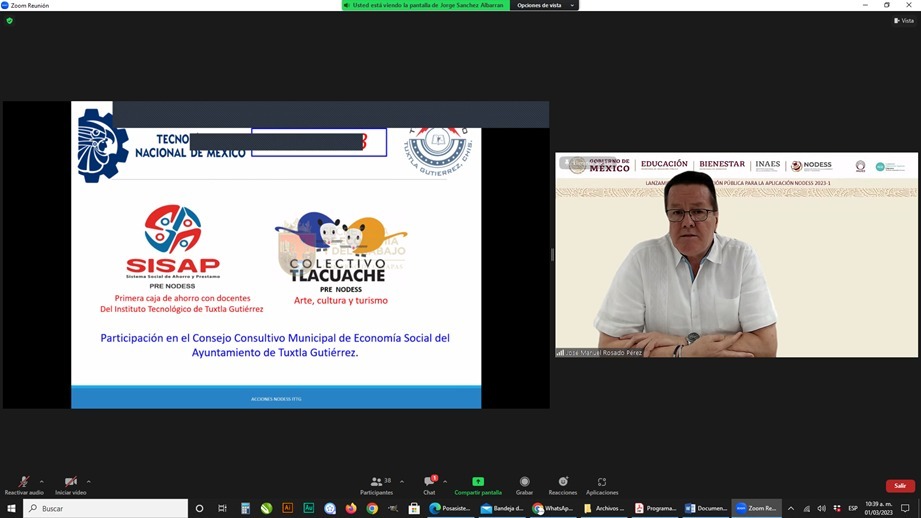921x518 pixels.
Task: Open the green round app in taskbar
Action: click(267, 508)
